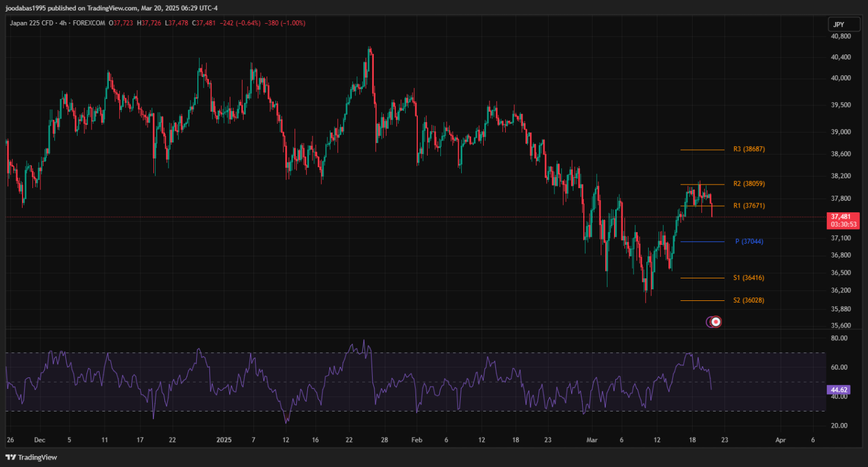Click the Apr label on the time axis
The width and height of the screenshot is (868, 467).
coord(780,440)
